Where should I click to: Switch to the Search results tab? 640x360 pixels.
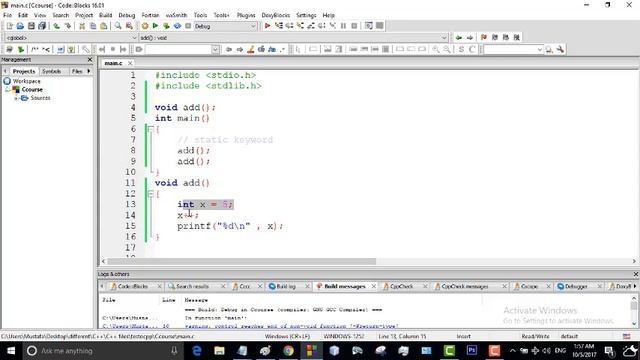click(x=192, y=287)
